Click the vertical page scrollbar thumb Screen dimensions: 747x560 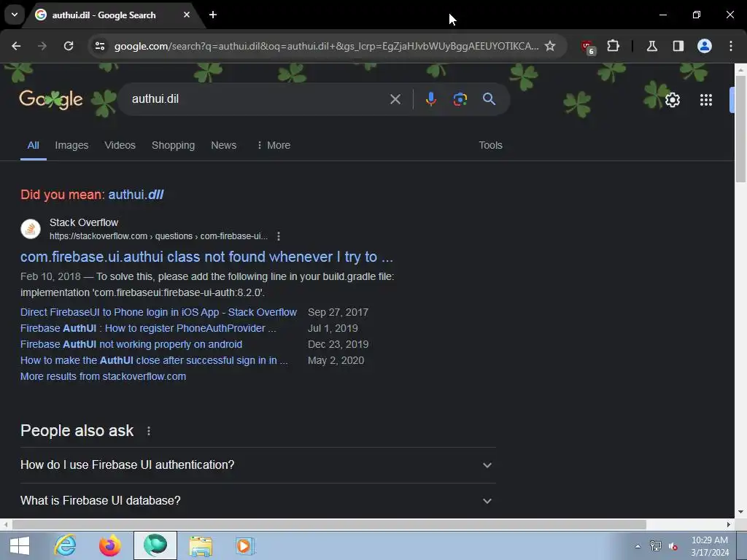pyautogui.click(x=740, y=128)
